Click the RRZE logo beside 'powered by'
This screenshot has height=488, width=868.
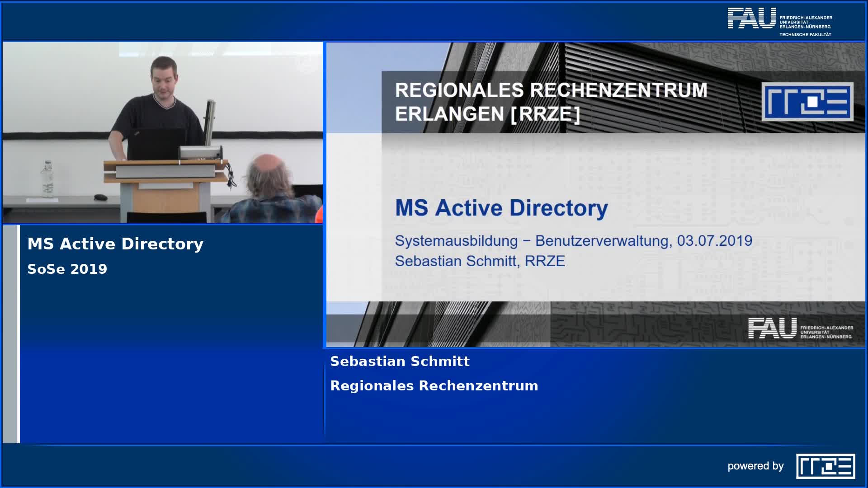click(x=826, y=466)
